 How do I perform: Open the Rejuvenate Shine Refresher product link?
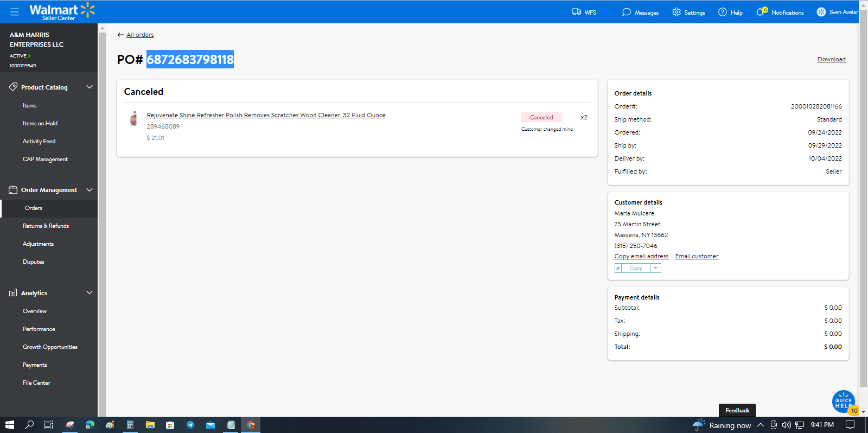pos(266,115)
